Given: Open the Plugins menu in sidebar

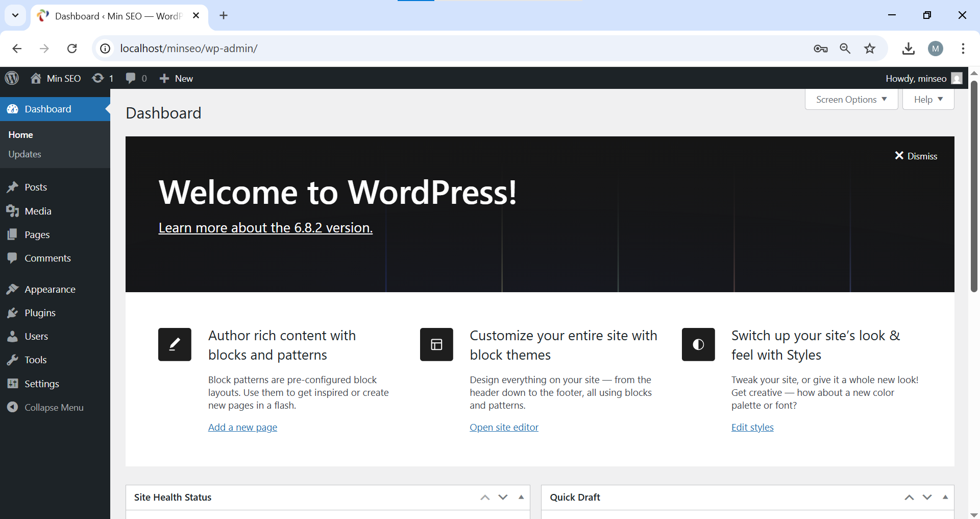Looking at the screenshot, I should click(x=40, y=313).
